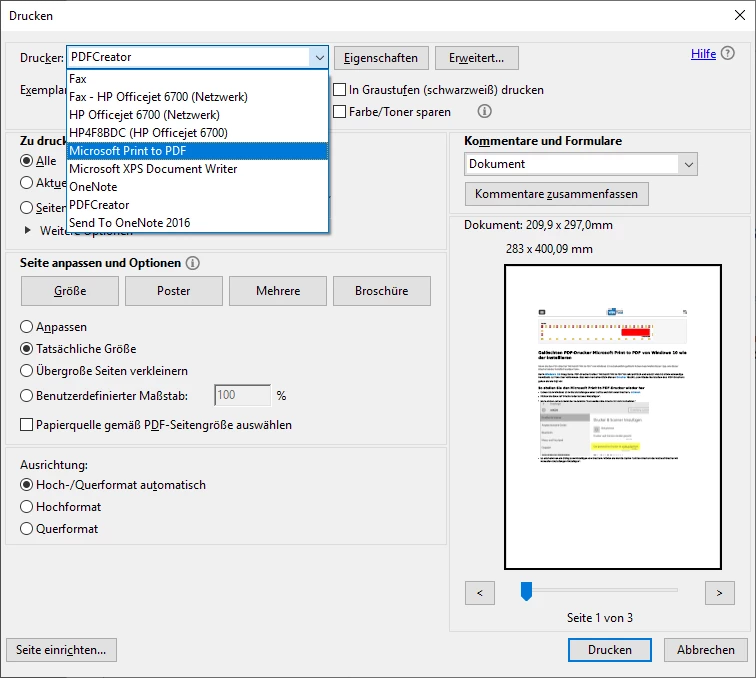This screenshot has height=678, width=756.
Task: Choose the Mehrere pages button
Action: point(278,291)
